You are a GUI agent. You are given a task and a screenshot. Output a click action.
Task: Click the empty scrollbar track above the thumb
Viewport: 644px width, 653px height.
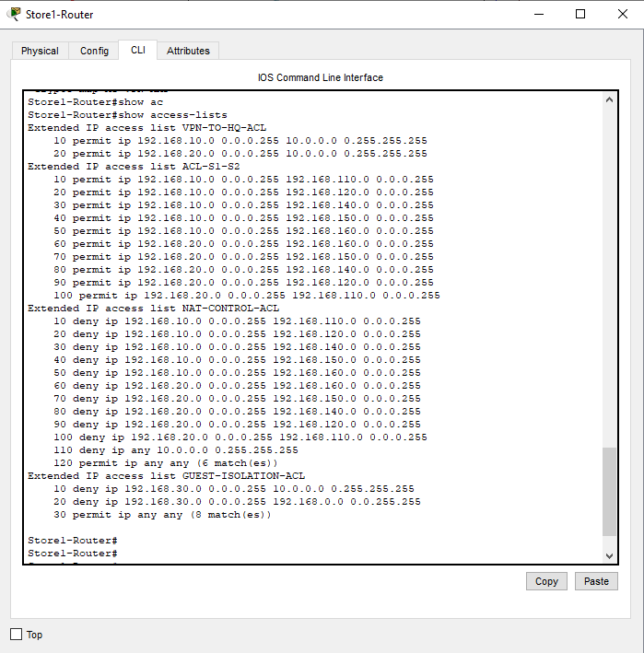click(x=608, y=276)
